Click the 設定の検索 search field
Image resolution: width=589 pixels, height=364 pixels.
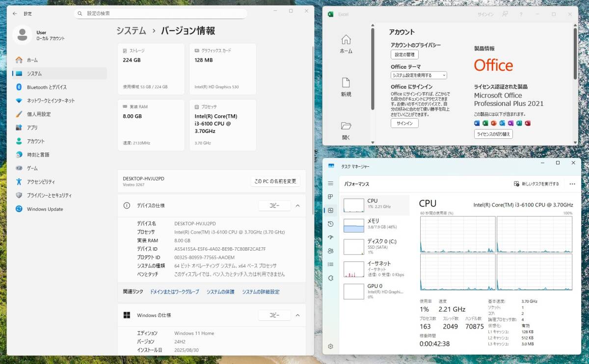(161, 13)
